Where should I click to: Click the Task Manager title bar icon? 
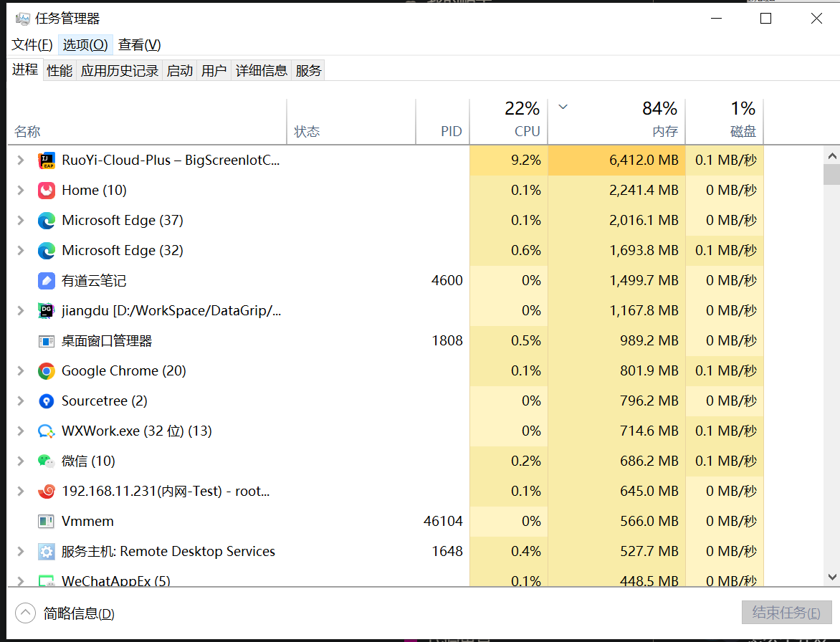(22, 19)
